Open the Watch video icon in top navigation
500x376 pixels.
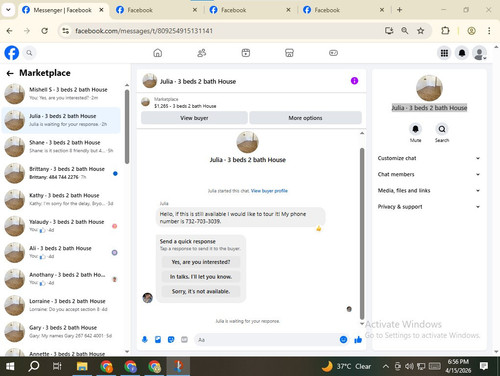click(246, 53)
